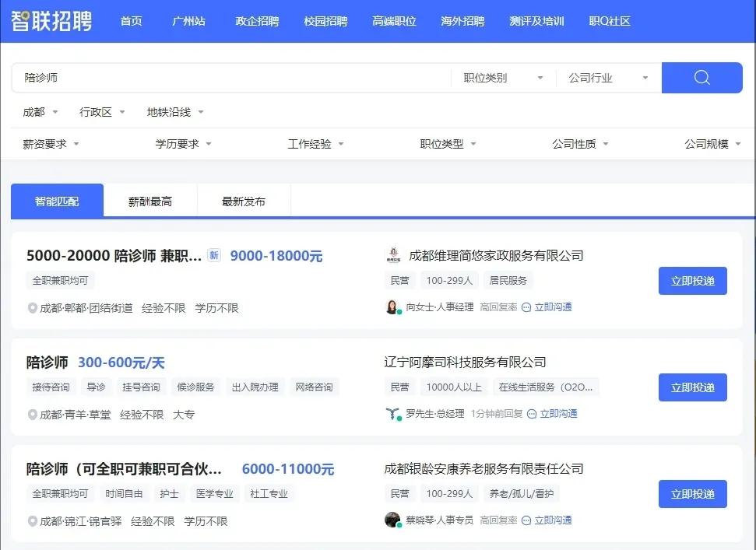
Task: Select the 智能匹配 sort tab
Action: coord(57,201)
